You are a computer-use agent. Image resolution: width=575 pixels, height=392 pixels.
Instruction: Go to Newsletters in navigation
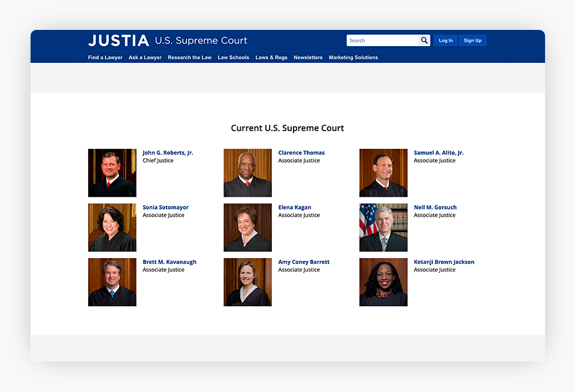pos(308,57)
